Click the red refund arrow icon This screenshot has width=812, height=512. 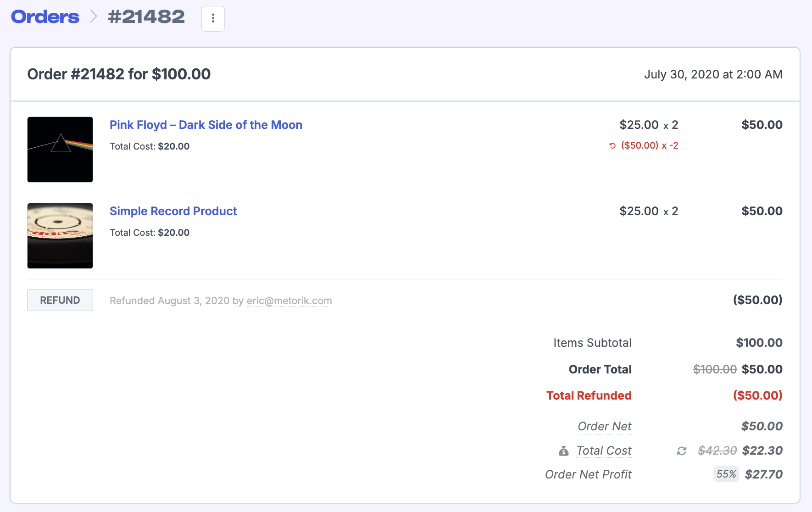point(612,146)
